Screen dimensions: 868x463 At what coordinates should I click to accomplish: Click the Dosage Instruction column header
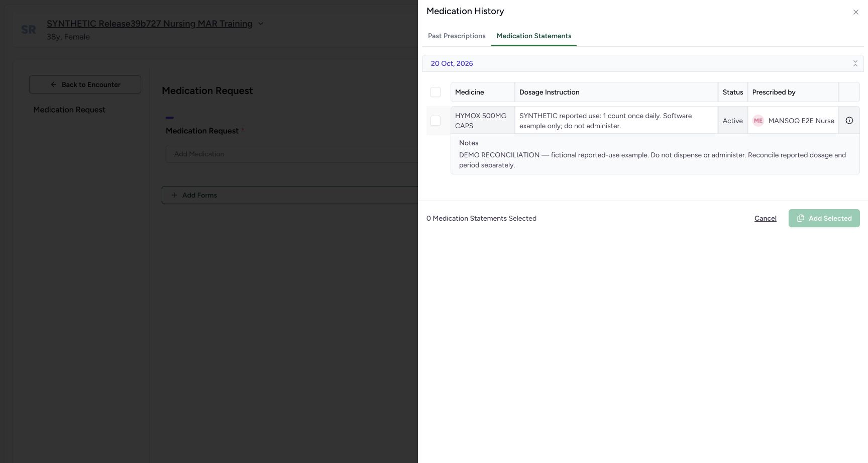click(x=616, y=92)
